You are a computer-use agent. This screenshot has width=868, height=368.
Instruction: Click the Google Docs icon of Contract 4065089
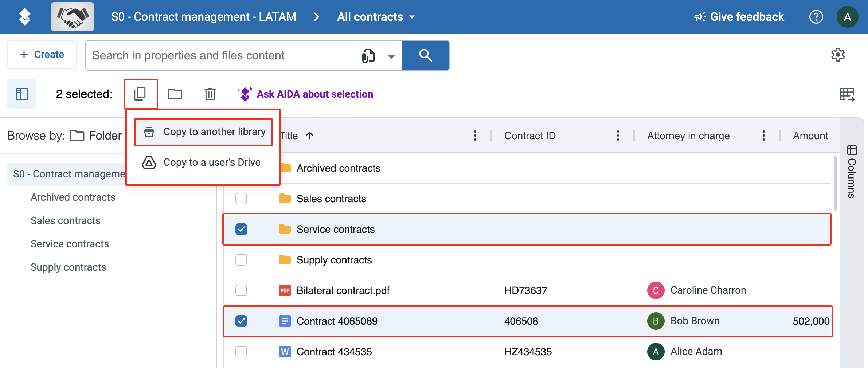click(x=285, y=321)
